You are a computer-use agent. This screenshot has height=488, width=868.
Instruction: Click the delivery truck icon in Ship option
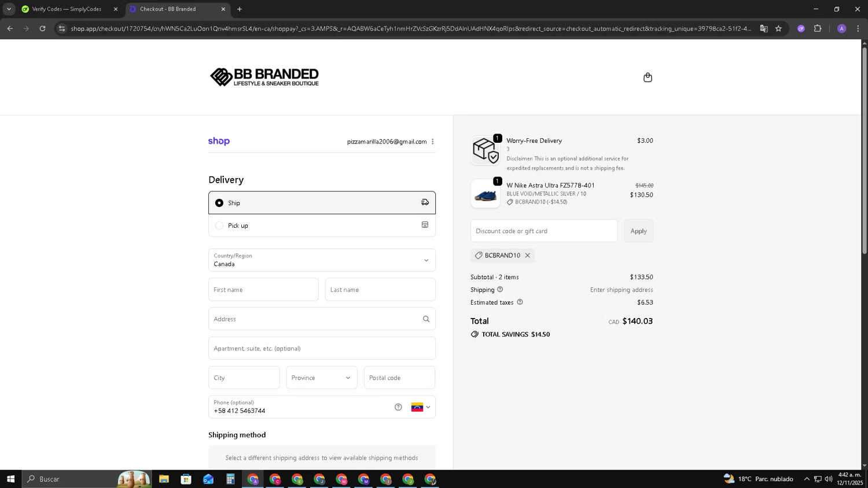(425, 202)
